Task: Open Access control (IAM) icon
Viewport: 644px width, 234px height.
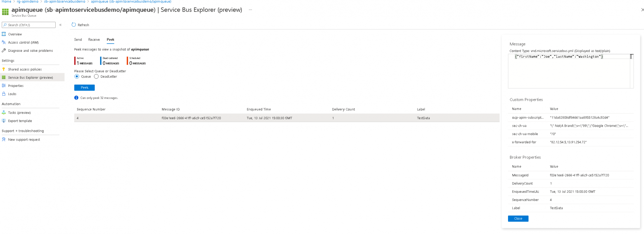Action: pos(4,42)
